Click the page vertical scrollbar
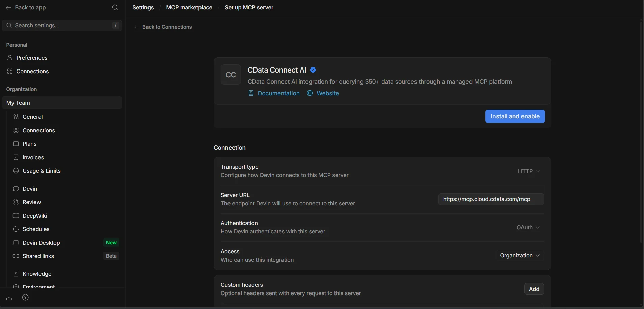 coord(641,132)
